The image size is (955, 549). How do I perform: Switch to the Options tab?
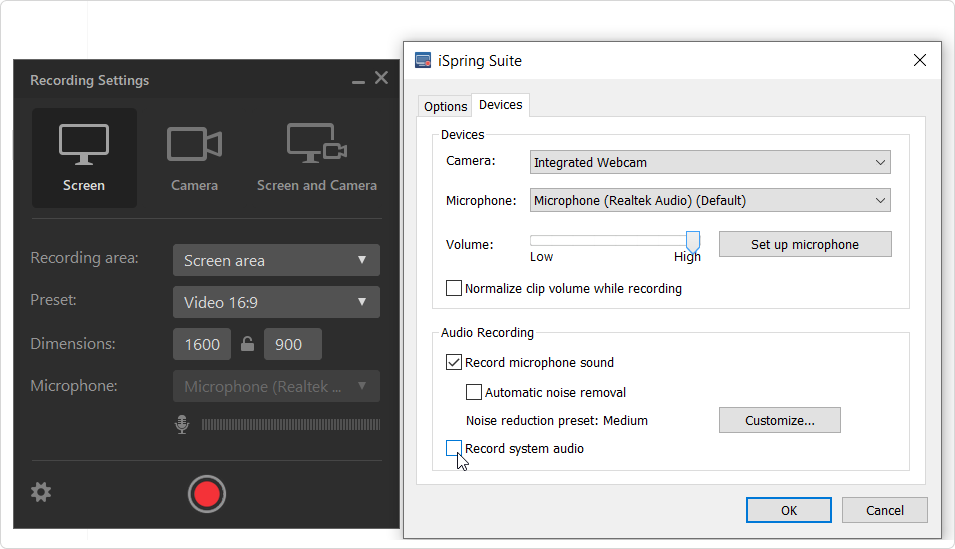click(445, 107)
